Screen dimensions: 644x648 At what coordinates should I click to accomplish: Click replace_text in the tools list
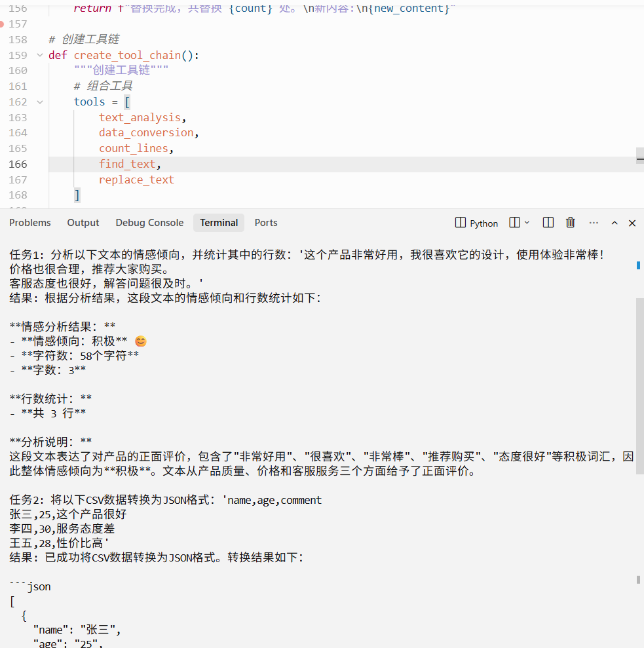(136, 180)
